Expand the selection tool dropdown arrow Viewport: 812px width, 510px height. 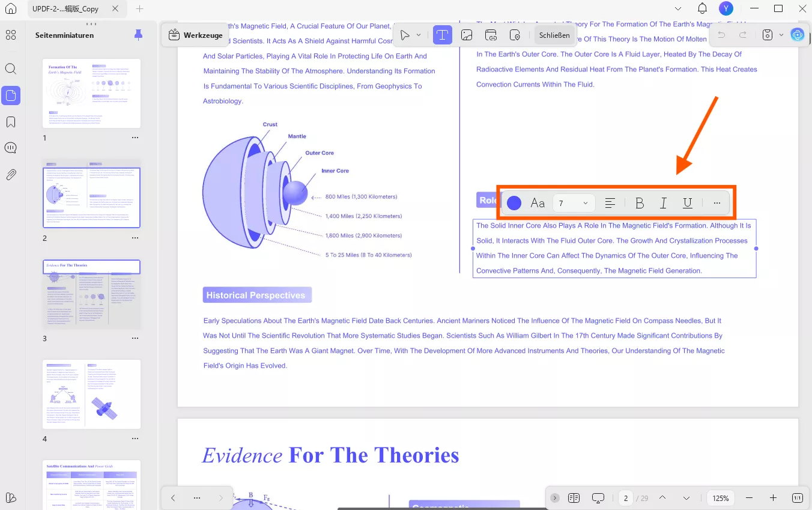coord(419,35)
